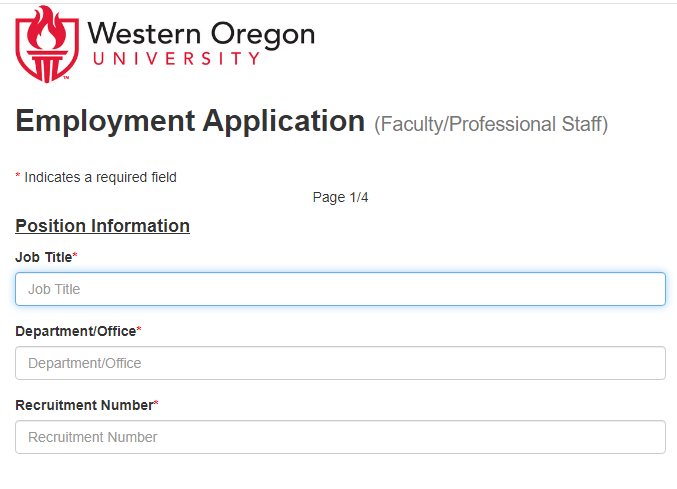Select the Department/Office text box
The image size is (677, 489).
tap(340, 363)
